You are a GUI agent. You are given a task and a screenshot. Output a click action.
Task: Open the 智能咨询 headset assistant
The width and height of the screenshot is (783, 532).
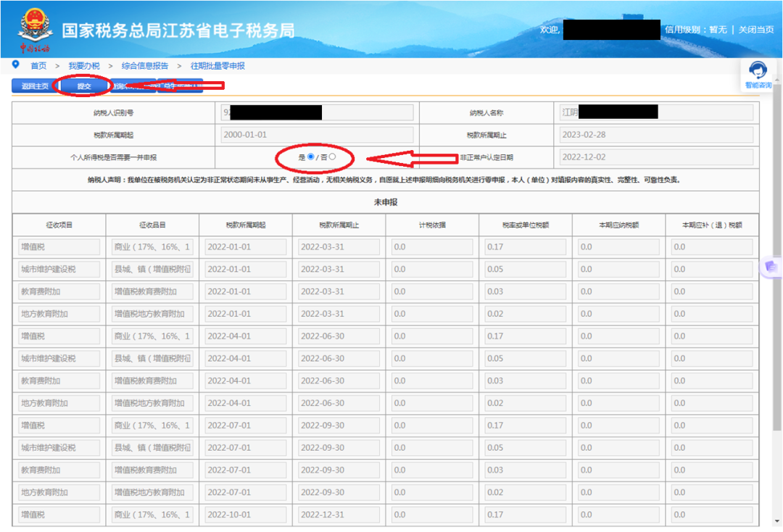[758, 75]
